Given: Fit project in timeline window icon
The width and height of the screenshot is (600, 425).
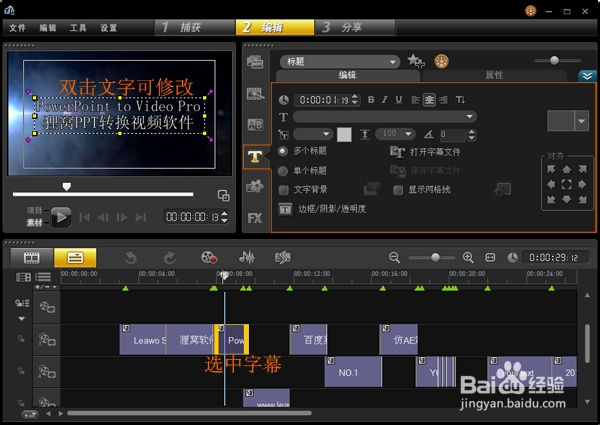Looking at the screenshot, I should 490,258.
